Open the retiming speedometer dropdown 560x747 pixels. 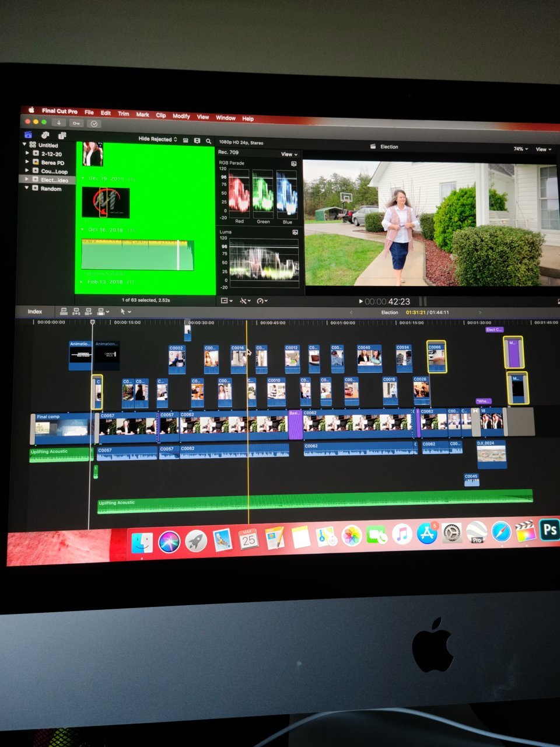[x=262, y=301]
